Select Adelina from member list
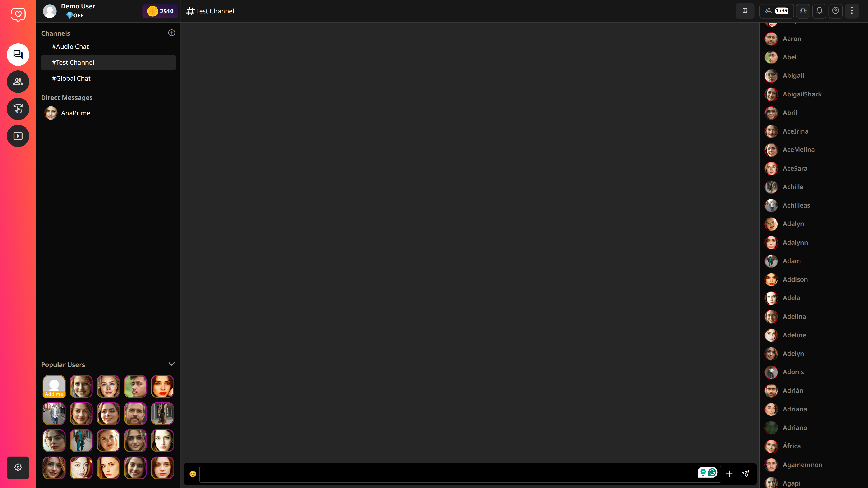This screenshot has width=868, height=488. [814, 317]
